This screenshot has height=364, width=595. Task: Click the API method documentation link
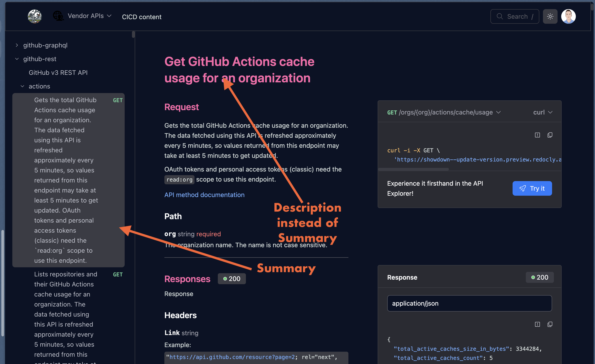click(x=205, y=195)
